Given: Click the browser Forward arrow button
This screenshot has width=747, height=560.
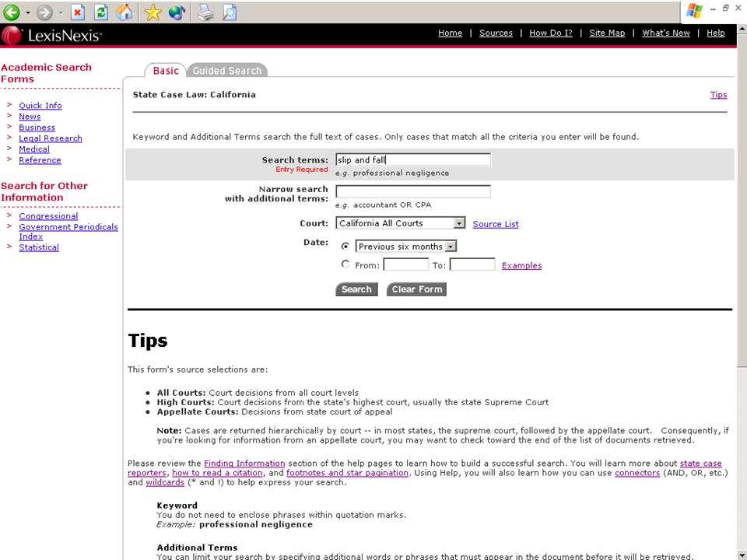Looking at the screenshot, I should (44, 12).
